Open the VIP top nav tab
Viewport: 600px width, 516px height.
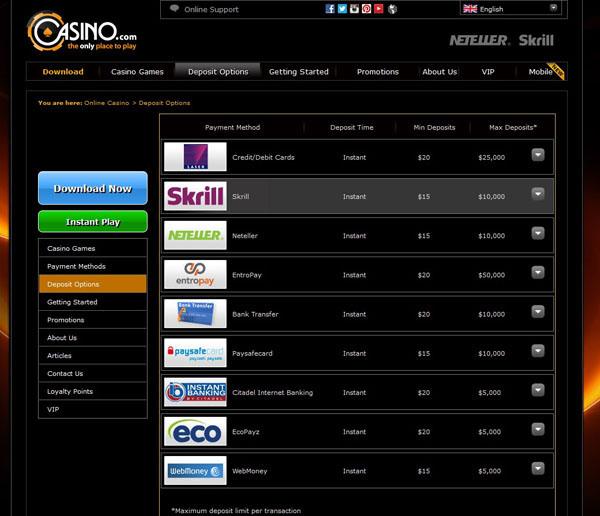[488, 72]
